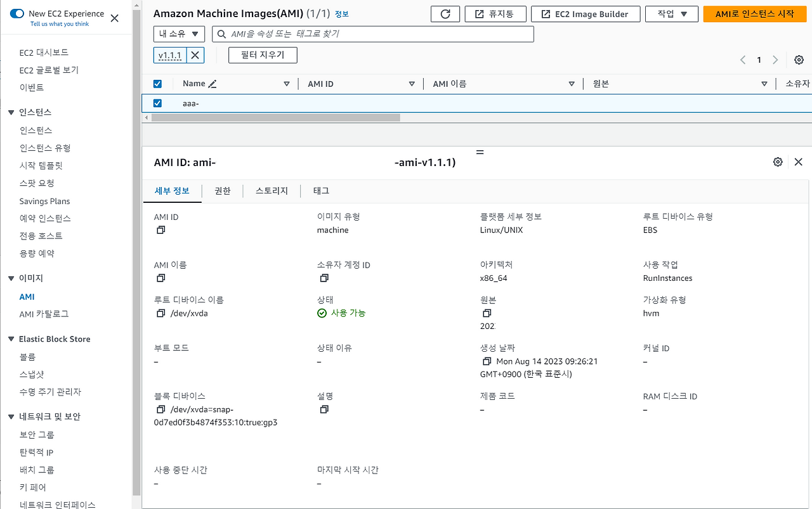The height and width of the screenshot is (509, 812).
Task: Open 수명 주기 관리자 in sidebar
Action: tap(50, 392)
